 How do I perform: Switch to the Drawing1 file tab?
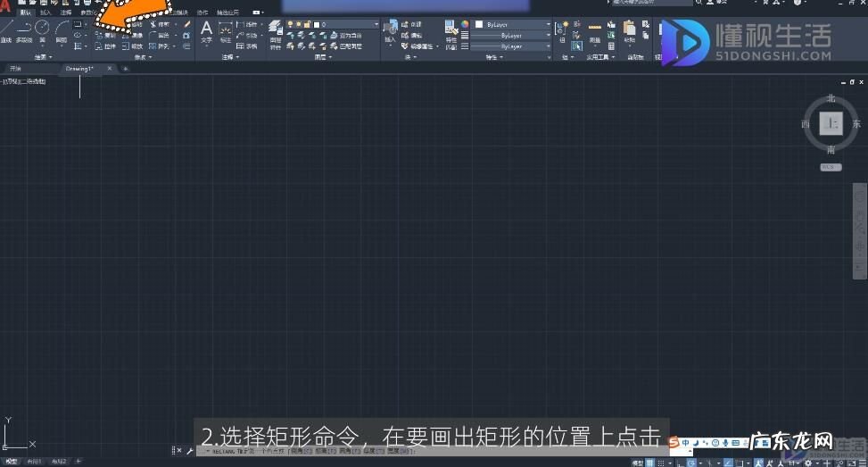pyautogui.click(x=79, y=69)
